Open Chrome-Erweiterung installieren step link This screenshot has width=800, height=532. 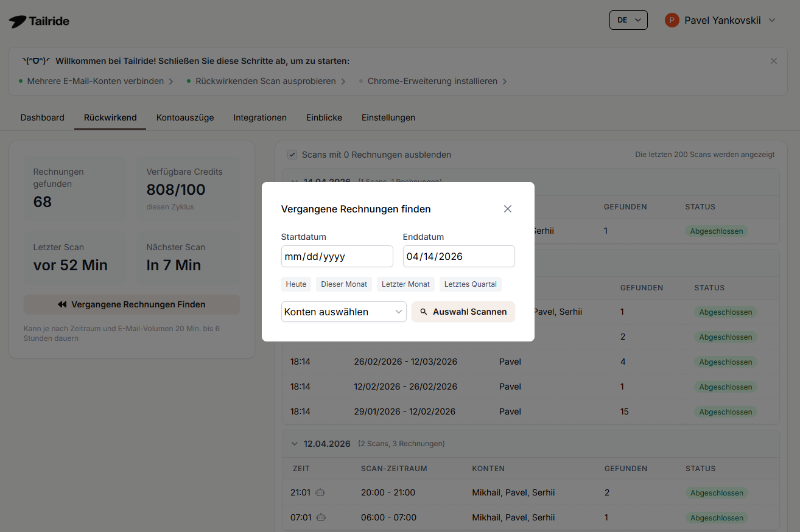point(432,81)
